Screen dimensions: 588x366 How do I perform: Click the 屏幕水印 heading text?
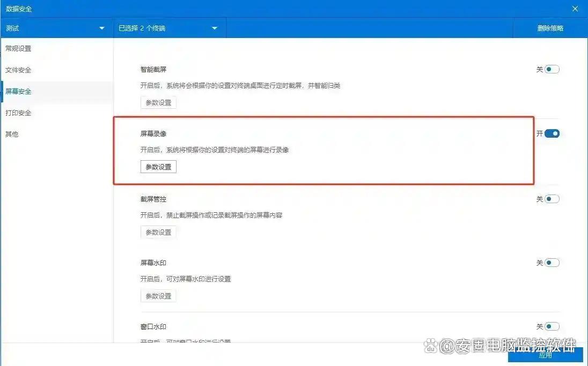[x=153, y=263]
